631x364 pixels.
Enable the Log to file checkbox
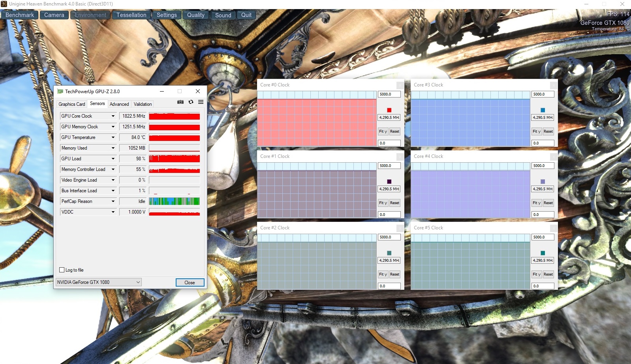tap(62, 270)
